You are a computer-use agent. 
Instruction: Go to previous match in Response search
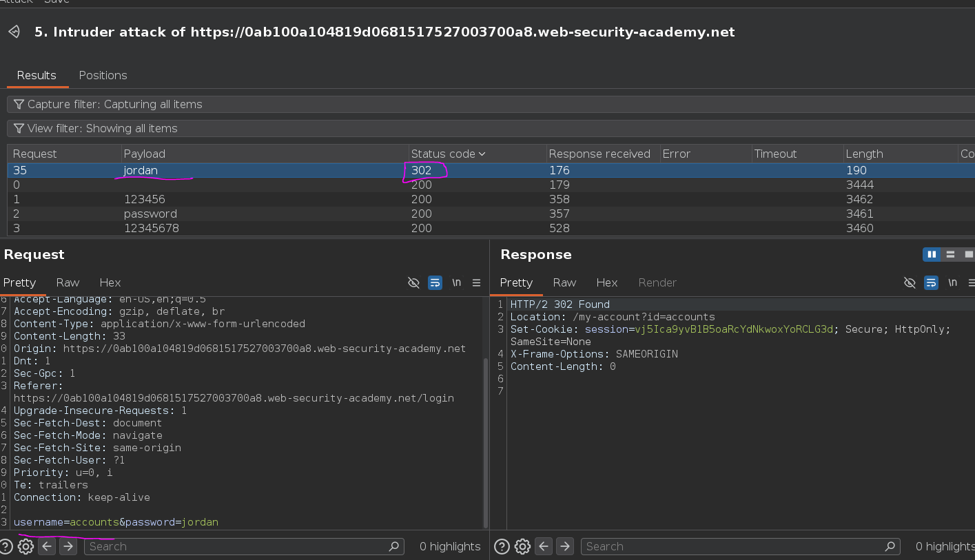tap(544, 546)
